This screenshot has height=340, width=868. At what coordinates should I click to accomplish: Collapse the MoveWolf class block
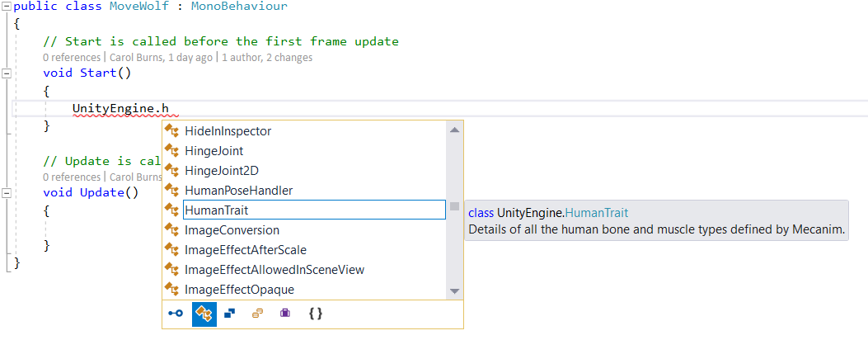click(x=7, y=7)
